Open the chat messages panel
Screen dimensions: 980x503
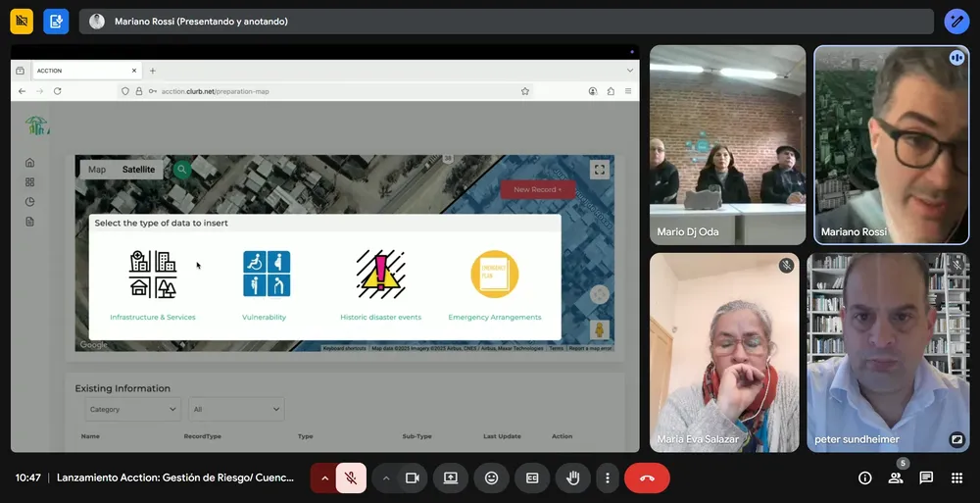926,478
